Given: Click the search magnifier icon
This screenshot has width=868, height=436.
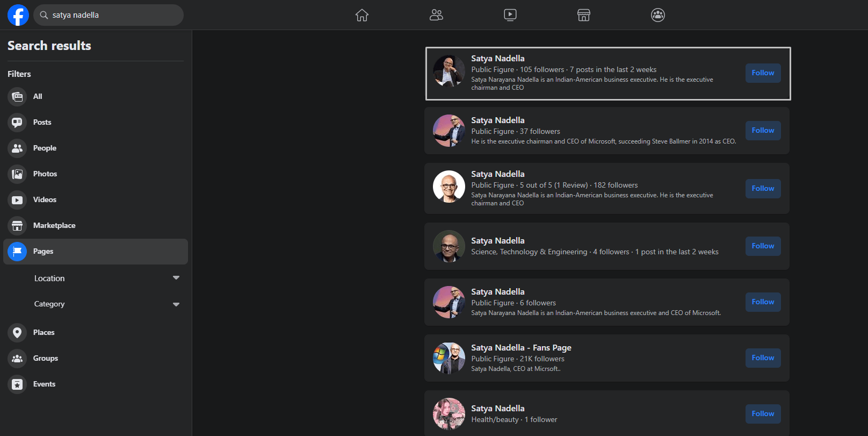Looking at the screenshot, I should click(44, 15).
